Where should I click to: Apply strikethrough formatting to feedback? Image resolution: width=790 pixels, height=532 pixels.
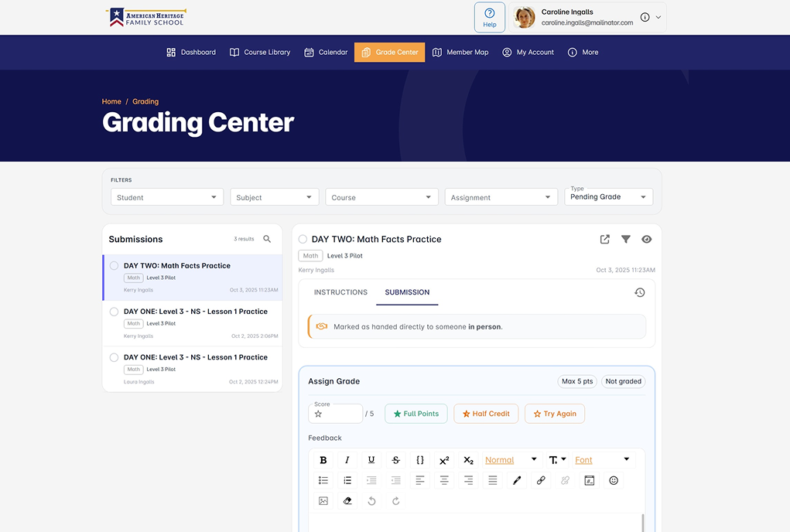(396, 460)
